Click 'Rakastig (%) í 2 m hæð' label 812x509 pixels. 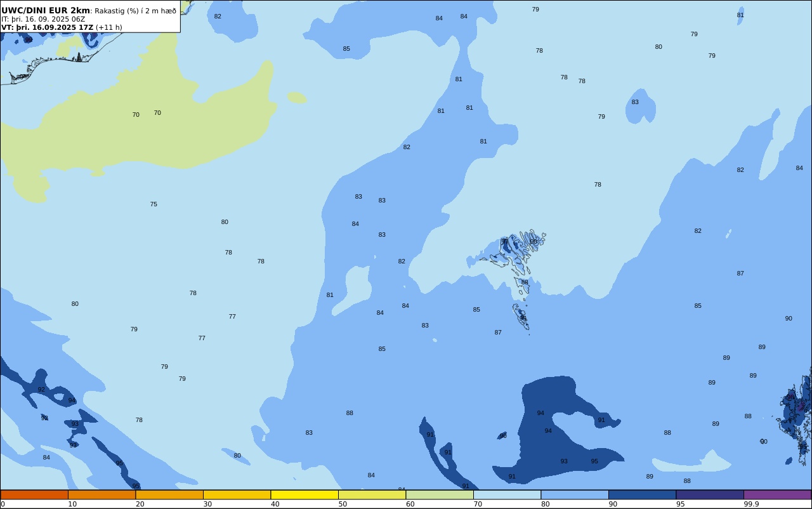tap(135, 11)
